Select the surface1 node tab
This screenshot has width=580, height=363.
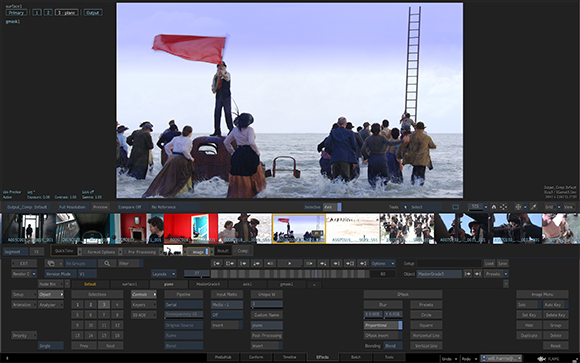tap(129, 284)
